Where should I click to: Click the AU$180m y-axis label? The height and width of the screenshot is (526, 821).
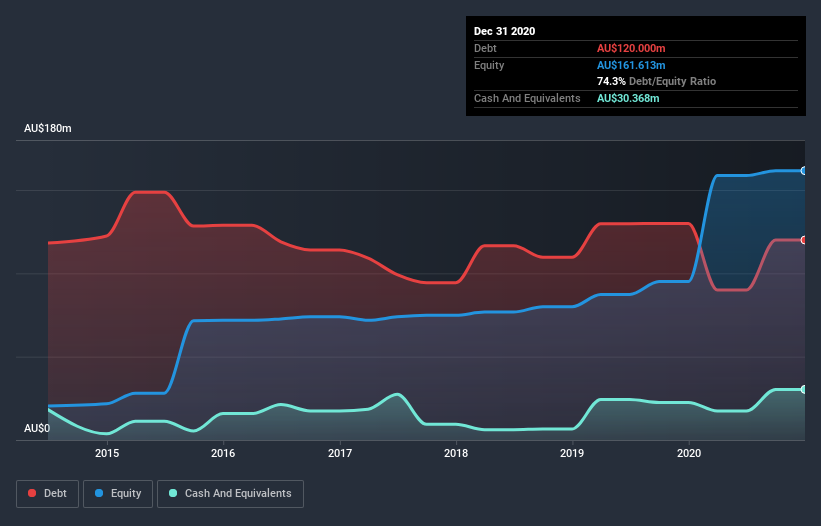point(48,128)
